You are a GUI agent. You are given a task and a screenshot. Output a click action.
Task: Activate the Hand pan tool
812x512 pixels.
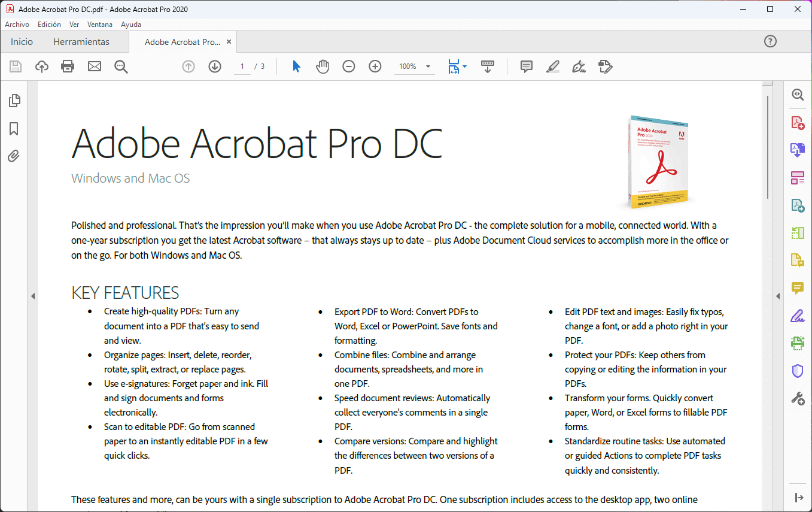click(323, 66)
